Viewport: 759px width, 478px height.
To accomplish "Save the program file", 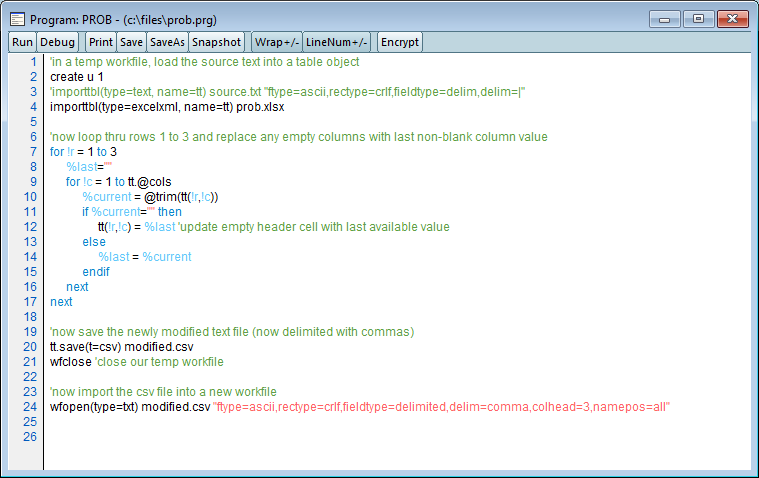I will [131, 42].
